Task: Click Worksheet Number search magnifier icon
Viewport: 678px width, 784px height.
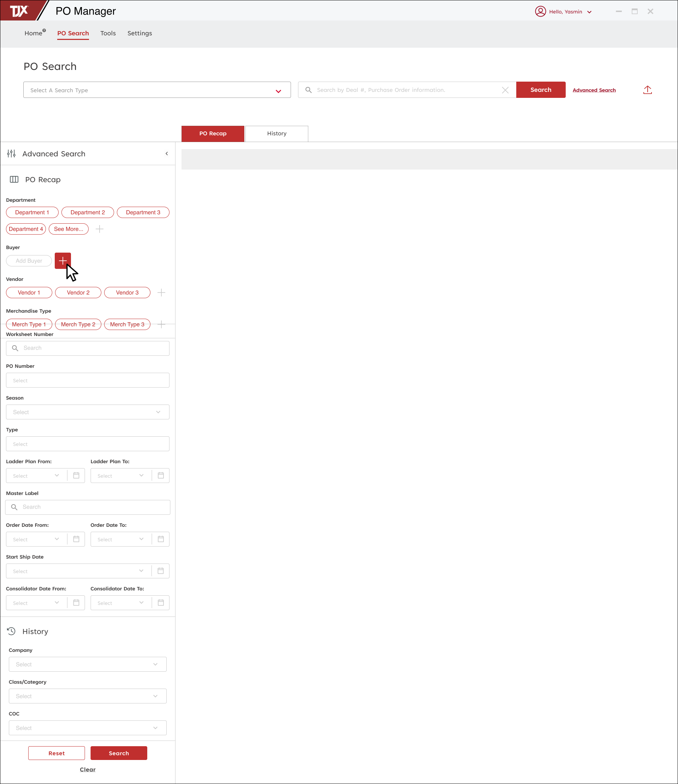Action: pyautogui.click(x=15, y=348)
